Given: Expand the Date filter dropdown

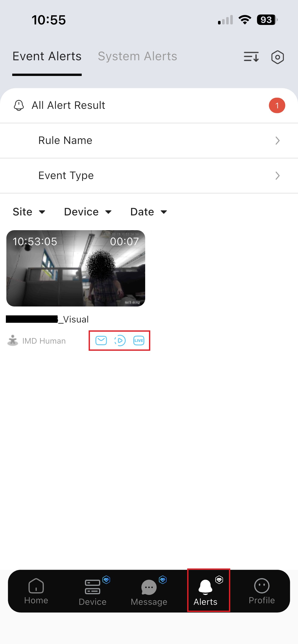Looking at the screenshot, I should [149, 212].
